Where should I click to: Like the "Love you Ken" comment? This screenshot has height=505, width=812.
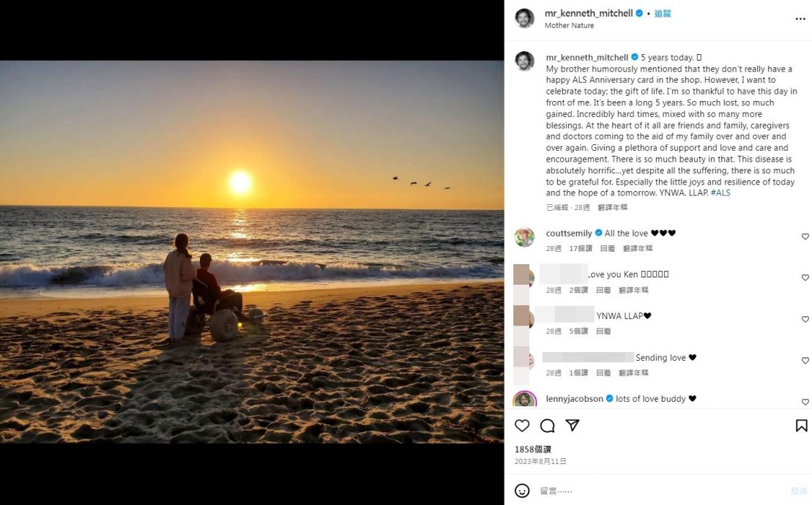click(805, 278)
